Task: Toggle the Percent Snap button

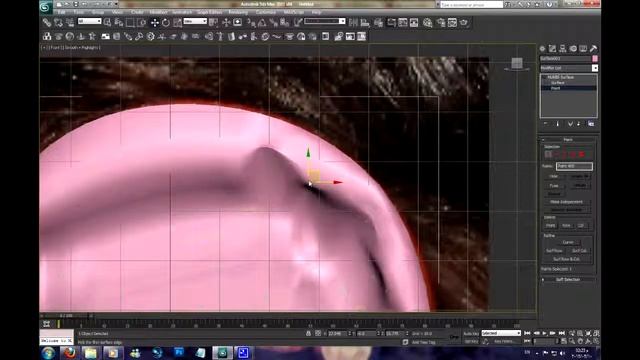Action: (273, 22)
